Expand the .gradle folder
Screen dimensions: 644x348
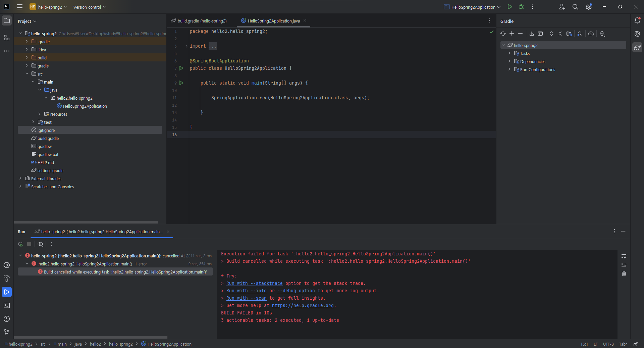pyautogui.click(x=27, y=42)
